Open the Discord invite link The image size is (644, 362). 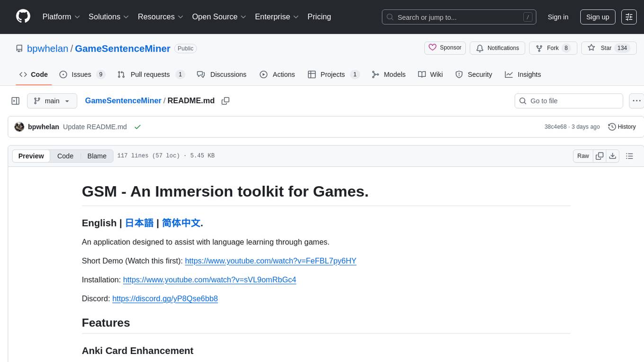click(165, 299)
